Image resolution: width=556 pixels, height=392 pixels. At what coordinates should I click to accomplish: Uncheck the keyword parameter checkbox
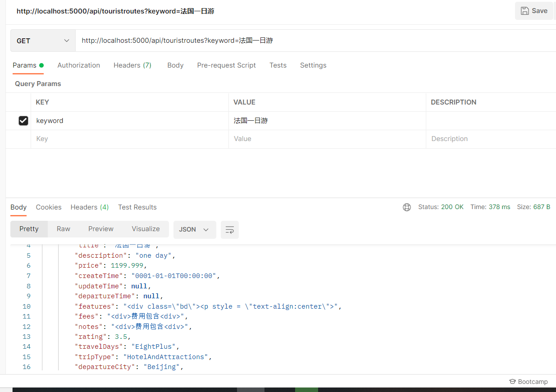[23, 121]
